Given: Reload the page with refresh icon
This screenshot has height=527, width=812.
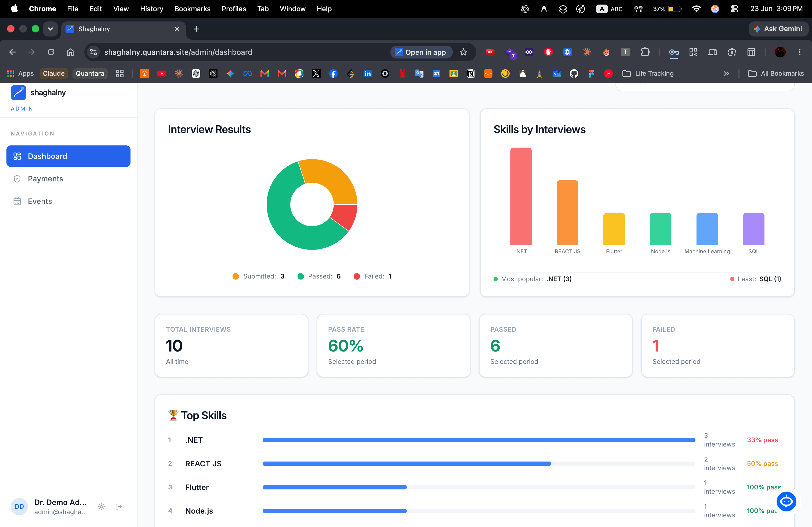Looking at the screenshot, I should [x=51, y=52].
